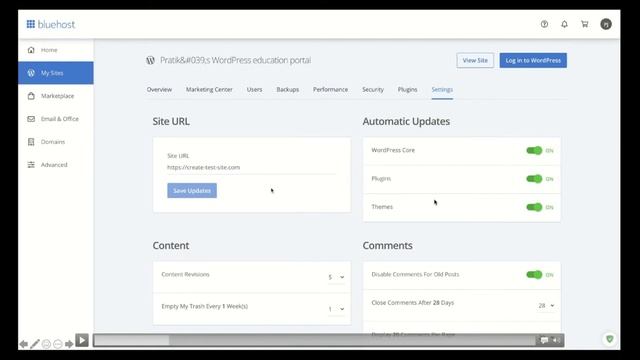Open the help question mark icon

[544, 24]
